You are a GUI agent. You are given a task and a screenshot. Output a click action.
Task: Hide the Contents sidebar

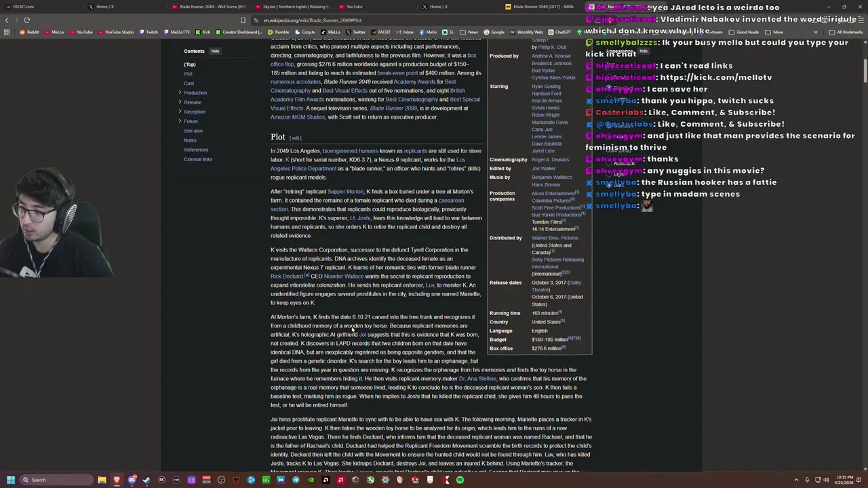pos(215,51)
